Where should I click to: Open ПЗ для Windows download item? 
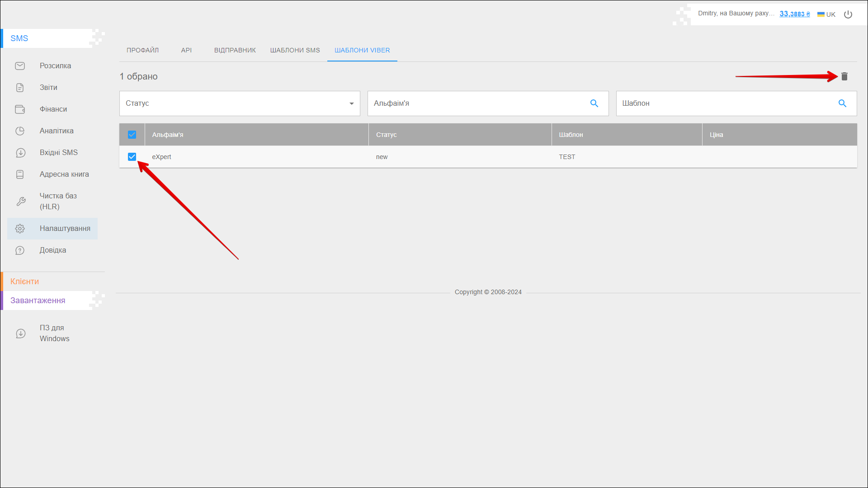(54, 333)
